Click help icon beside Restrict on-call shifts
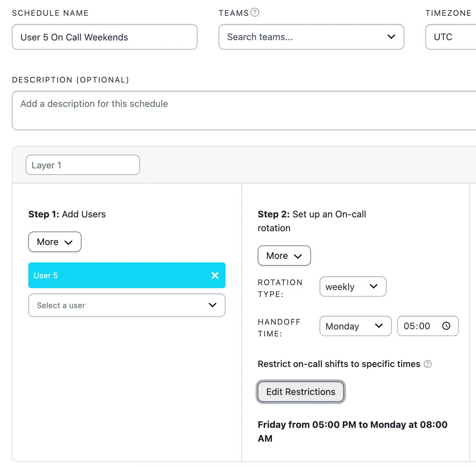The height and width of the screenshot is (467, 476). [x=428, y=364]
